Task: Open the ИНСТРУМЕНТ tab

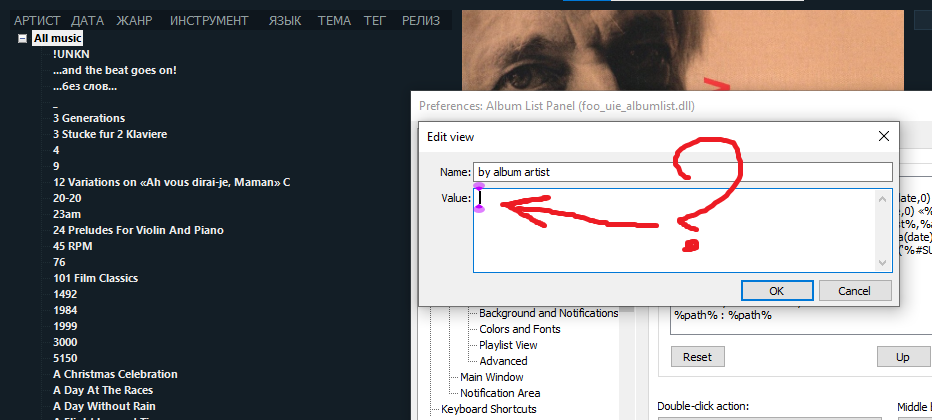Action: pyautogui.click(x=209, y=21)
